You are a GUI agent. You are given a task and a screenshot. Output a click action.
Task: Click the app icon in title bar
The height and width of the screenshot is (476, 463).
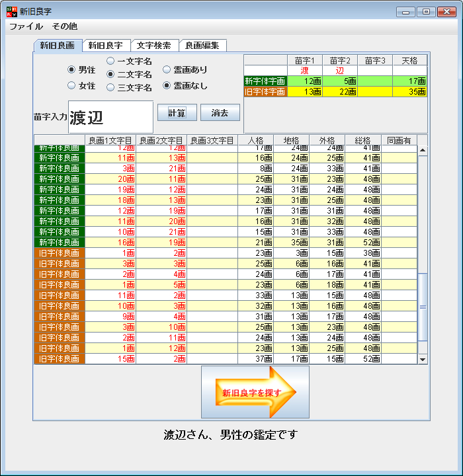click(x=11, y=11)
